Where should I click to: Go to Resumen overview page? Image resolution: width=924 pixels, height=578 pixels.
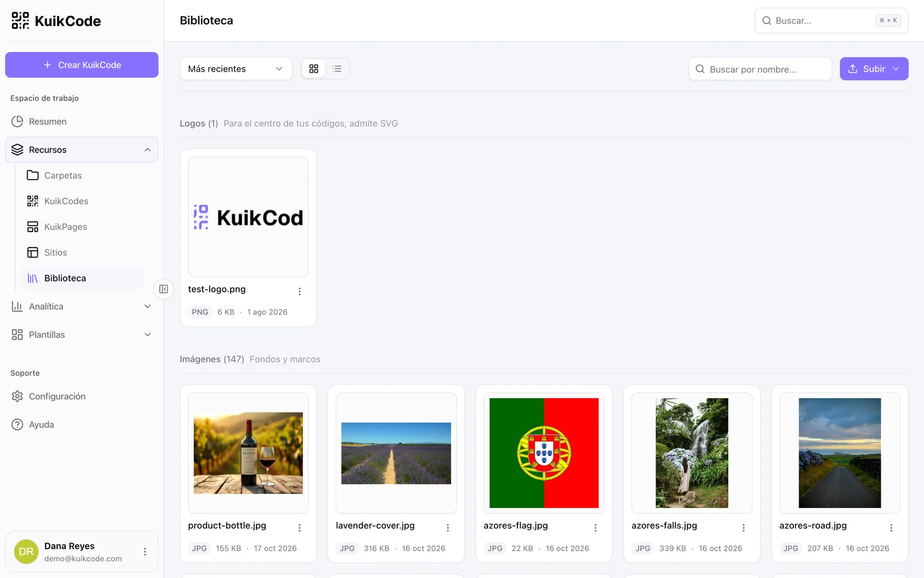click(81, 121)
